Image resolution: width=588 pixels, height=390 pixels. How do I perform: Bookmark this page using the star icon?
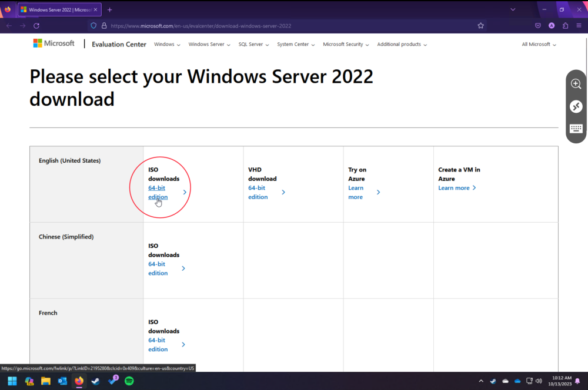click(x=480, y=25)
